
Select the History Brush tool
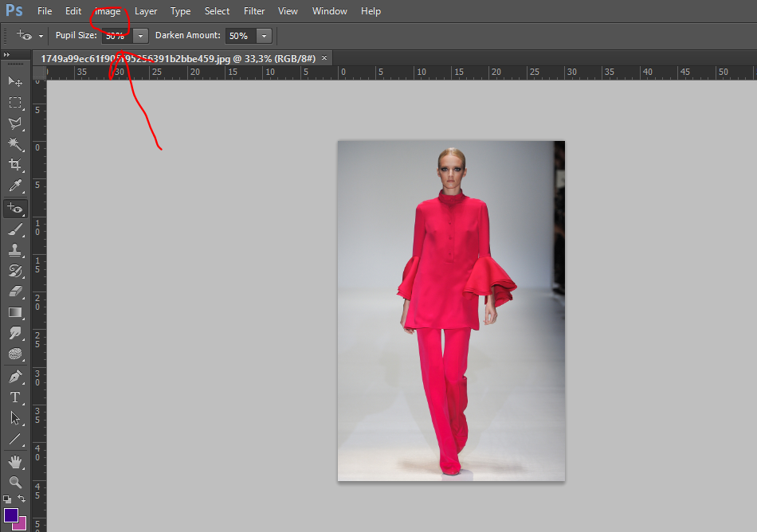[15, 271]
